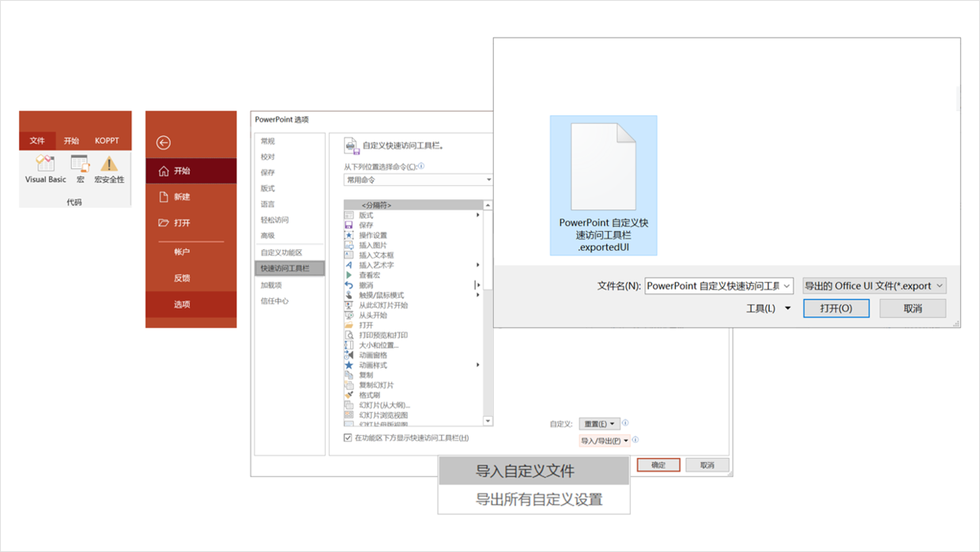Select 新建 in the backstage menu
The height and width of the screenshot is (552, 980).
(x=190, y=197)
